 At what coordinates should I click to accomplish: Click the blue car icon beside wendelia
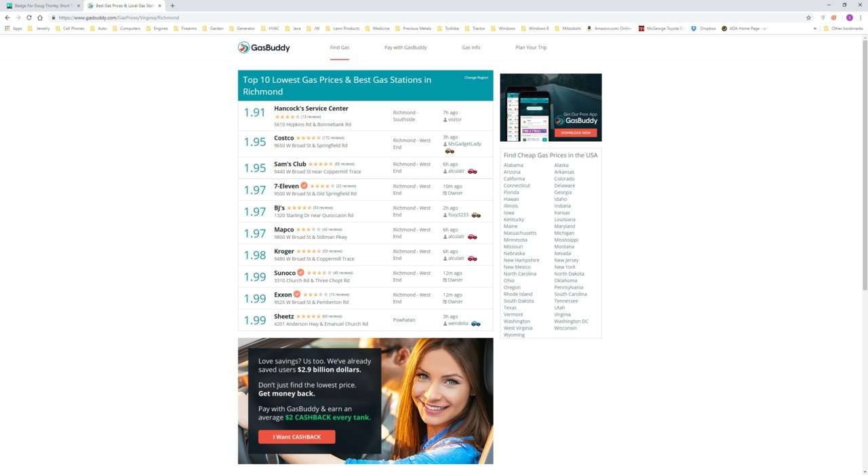point(476,324)
